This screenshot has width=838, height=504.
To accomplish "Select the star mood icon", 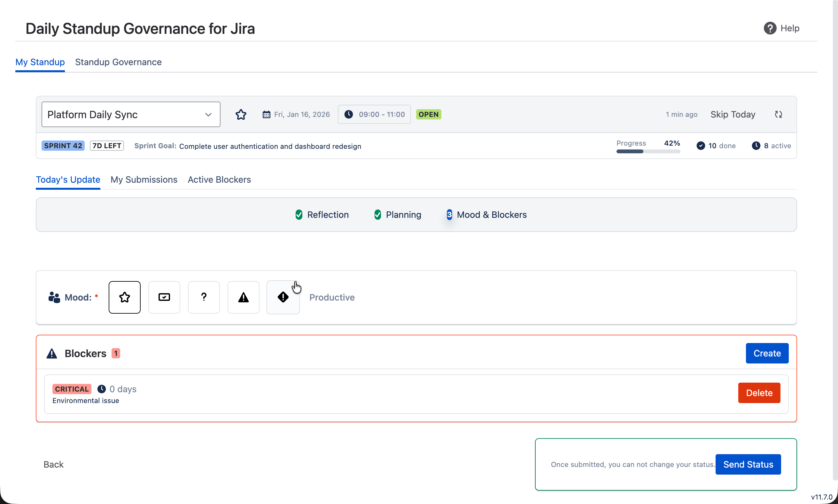I will click(124, 297).
